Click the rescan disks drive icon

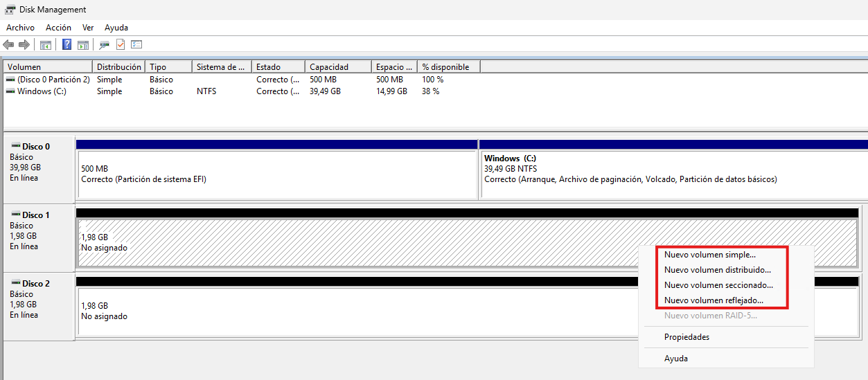(x=105, y=45)
